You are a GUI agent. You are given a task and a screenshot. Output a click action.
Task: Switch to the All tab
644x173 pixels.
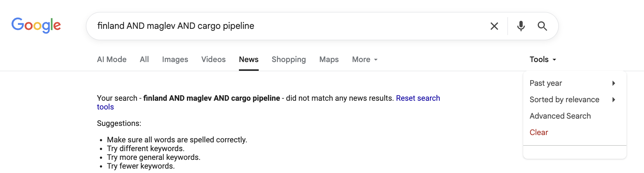[x=144, y=59]
